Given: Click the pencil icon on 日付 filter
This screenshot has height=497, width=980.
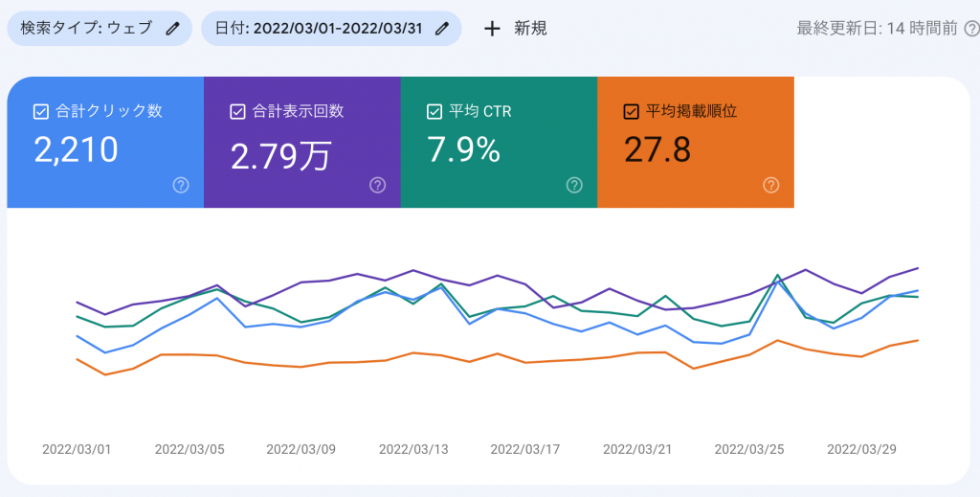Looking at the screenshot, I should click(441, 29).
